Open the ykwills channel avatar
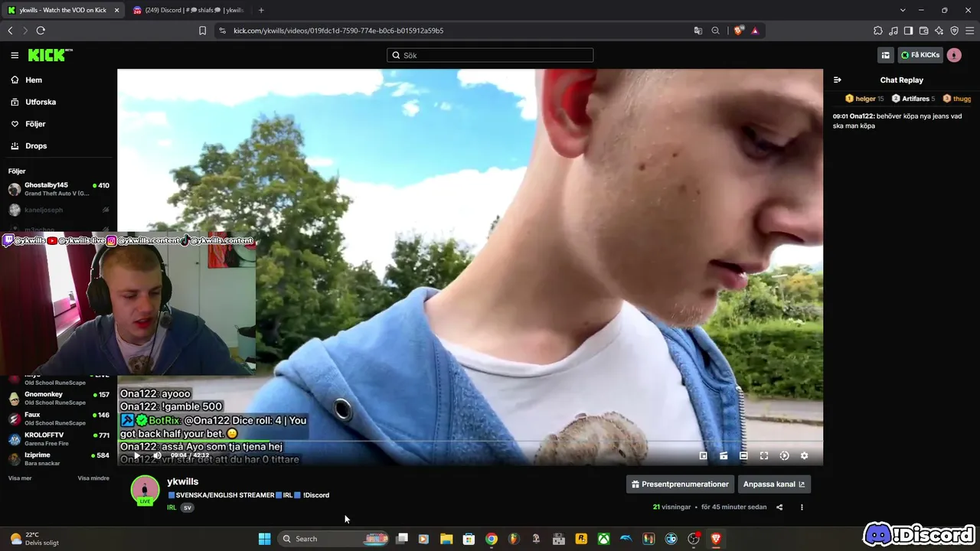 145,491
